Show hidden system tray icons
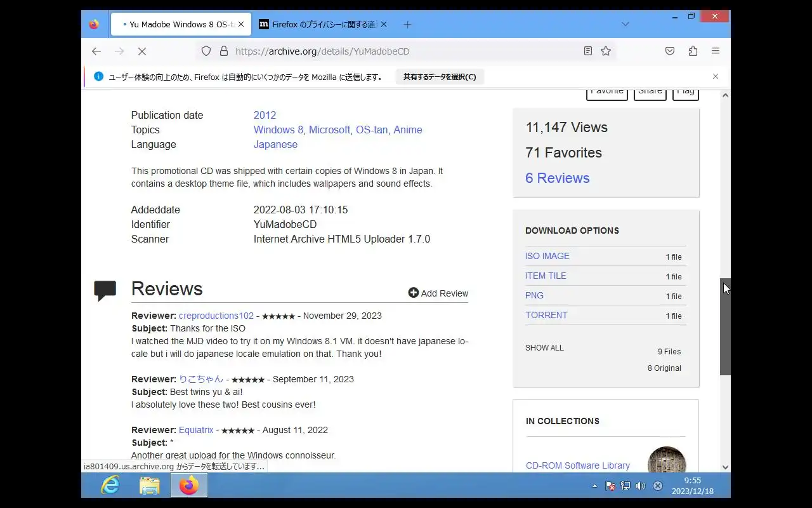 (x=594, y=486)
